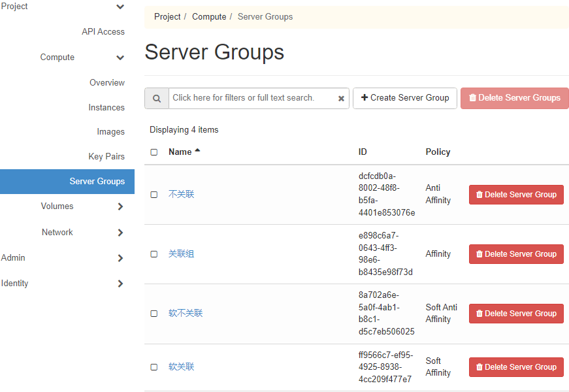Click Create Server Group button
Viewport: 569px width, 392px height.
tap(405, 98)
